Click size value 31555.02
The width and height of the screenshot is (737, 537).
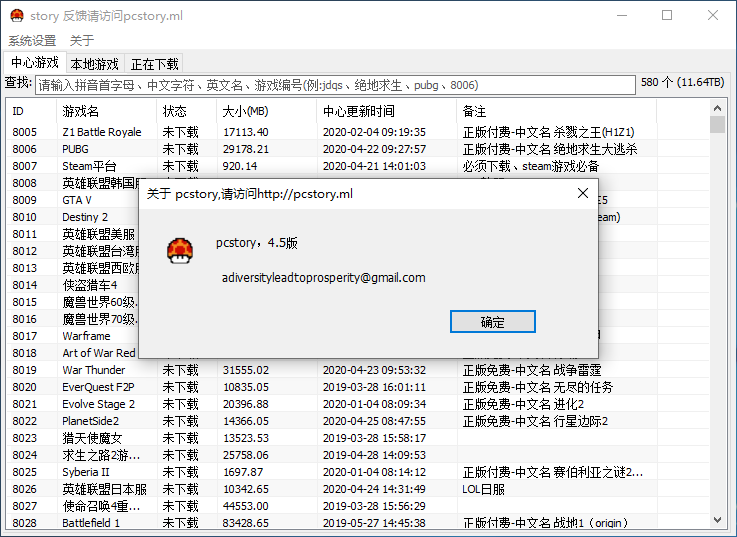click(x=245, y=370)
